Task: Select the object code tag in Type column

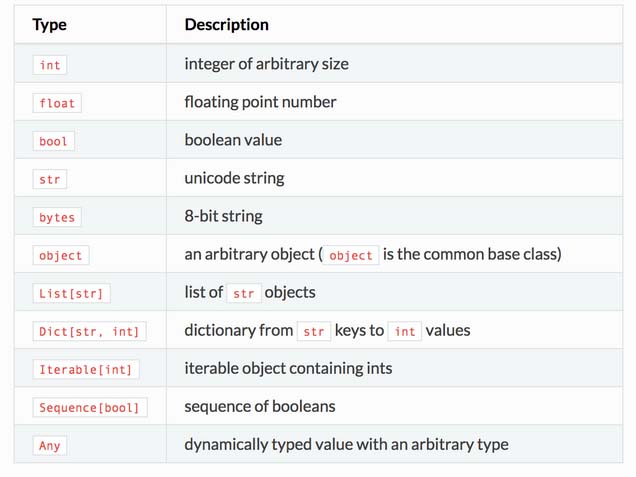Action: (60, 256)
